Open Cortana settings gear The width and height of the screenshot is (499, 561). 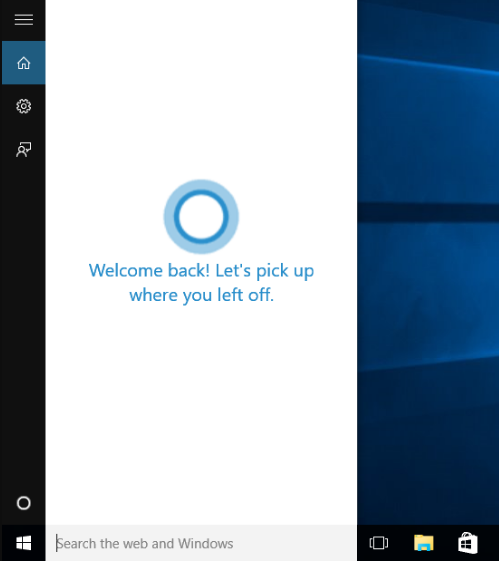coord(24,106)
